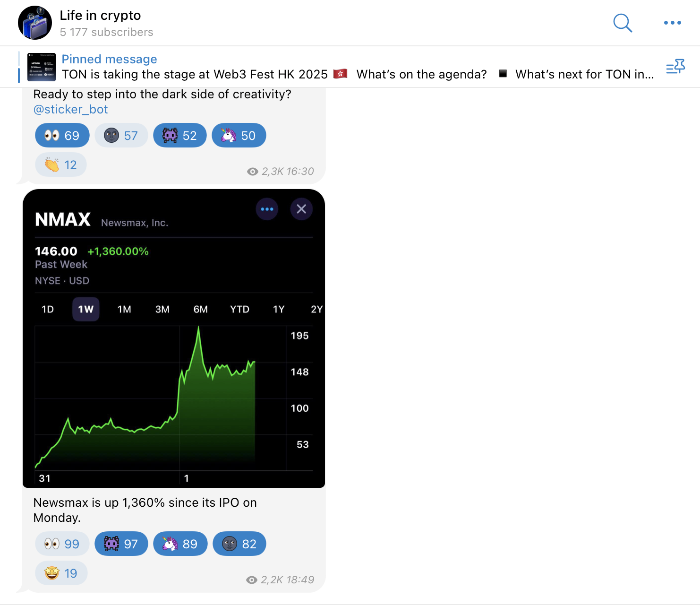700x606 pixels.
Task: Open the channel search icon
Action: [623, 23]
